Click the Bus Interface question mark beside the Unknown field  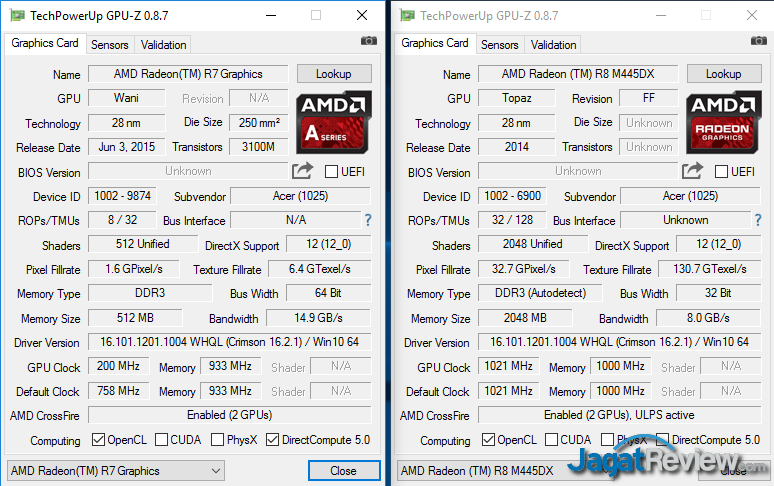(x=757, y=220)
